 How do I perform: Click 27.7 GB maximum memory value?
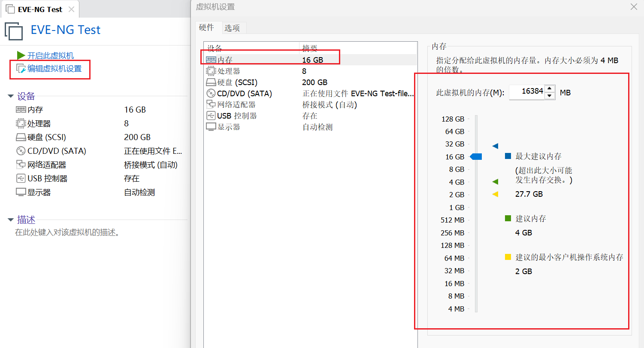[x=529, y=194]
